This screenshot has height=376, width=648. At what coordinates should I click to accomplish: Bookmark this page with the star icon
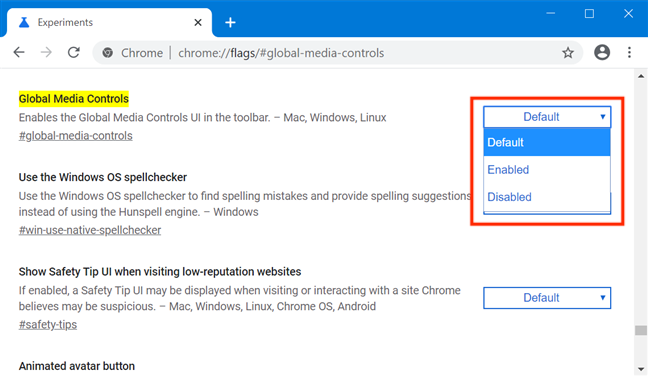point(568,52)
